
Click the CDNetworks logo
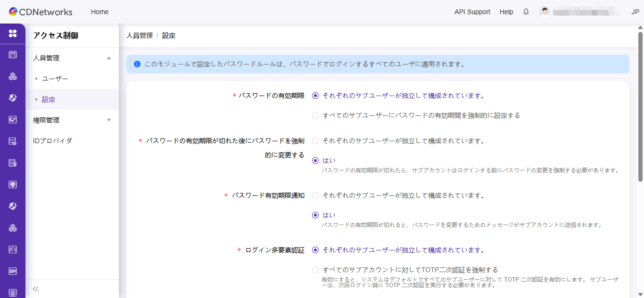[41, 12]
